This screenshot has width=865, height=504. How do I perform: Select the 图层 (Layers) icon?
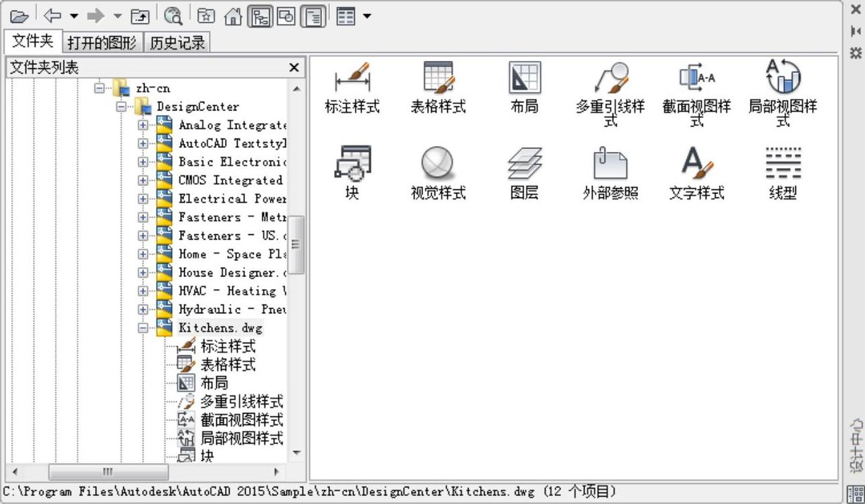(524, 172)
